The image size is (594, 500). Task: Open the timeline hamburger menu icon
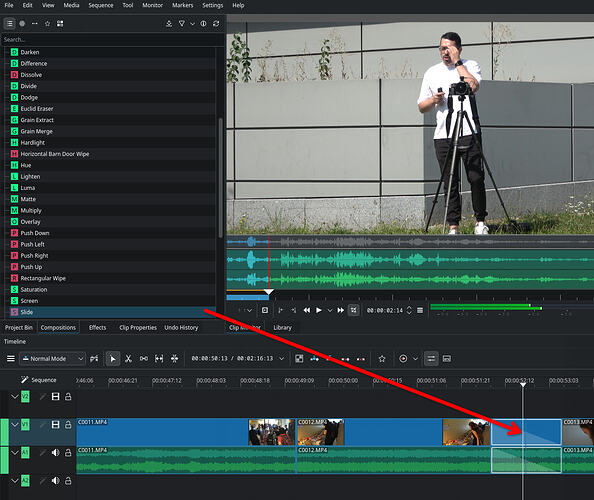(11, 358)
